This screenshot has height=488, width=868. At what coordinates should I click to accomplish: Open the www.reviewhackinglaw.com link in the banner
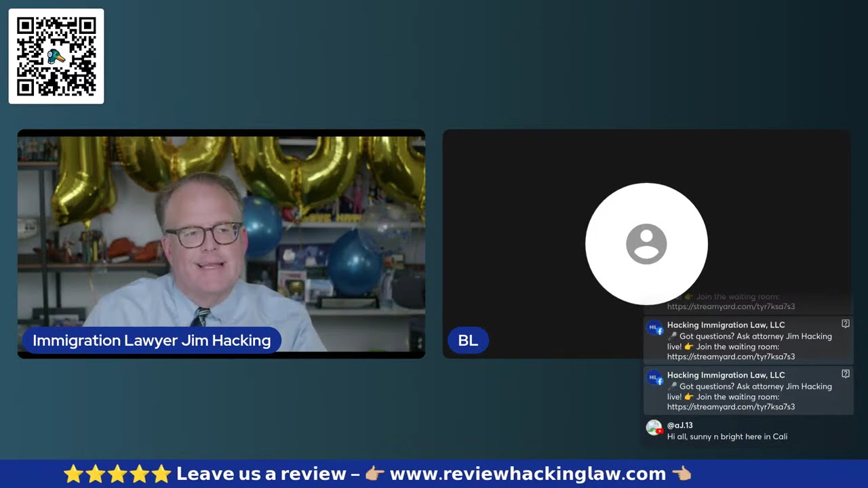tap(528, 474)
